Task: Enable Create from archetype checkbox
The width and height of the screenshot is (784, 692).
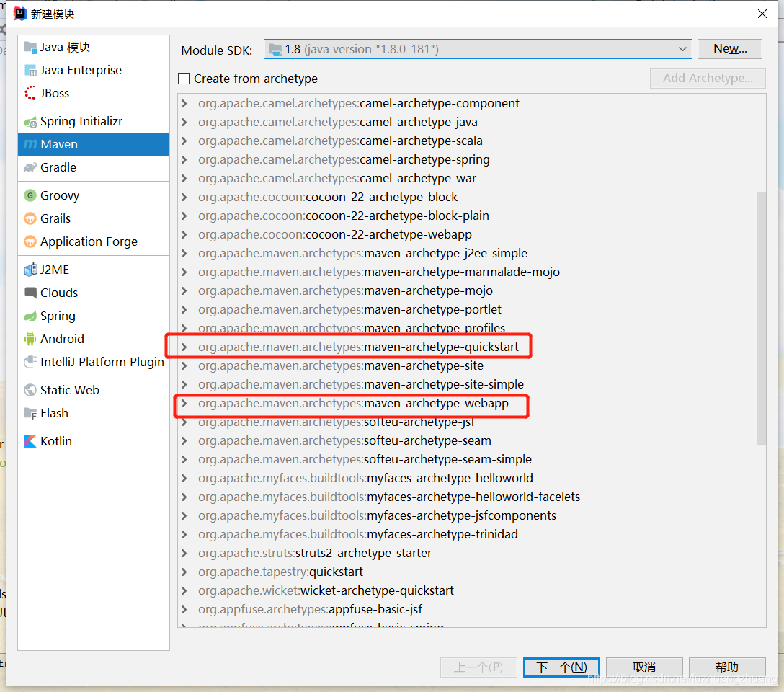Action: 184,79
